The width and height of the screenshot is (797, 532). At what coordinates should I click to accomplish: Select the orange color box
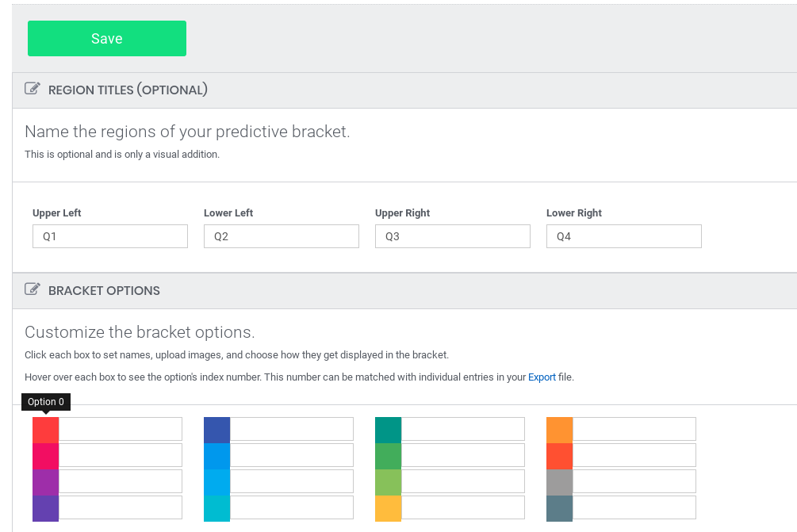click(x=560, y=430)
